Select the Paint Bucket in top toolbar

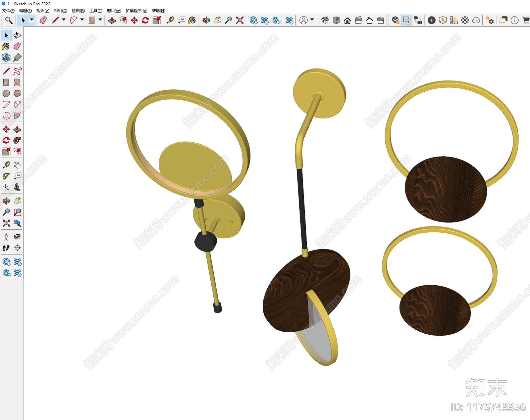(x=192, y=21)
